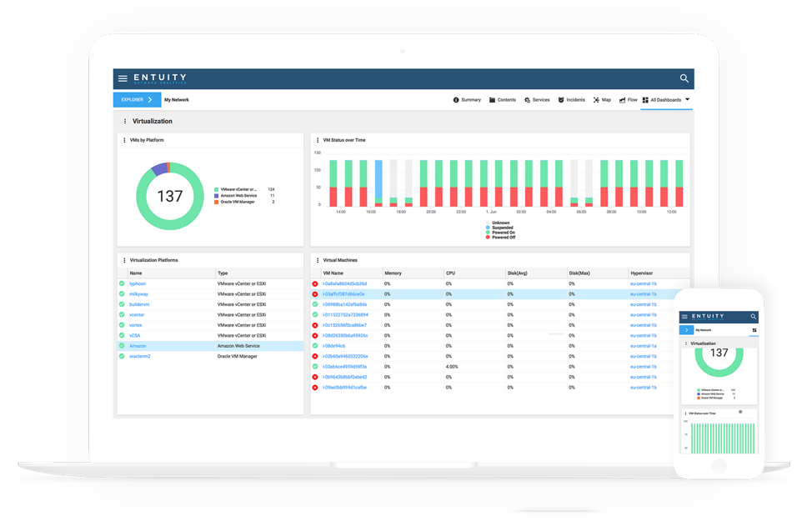The height and width of the screenshot is (521, 812).
Task: Open the Virtualization Platforms panel kebab menu
Action: pos(124,260)
